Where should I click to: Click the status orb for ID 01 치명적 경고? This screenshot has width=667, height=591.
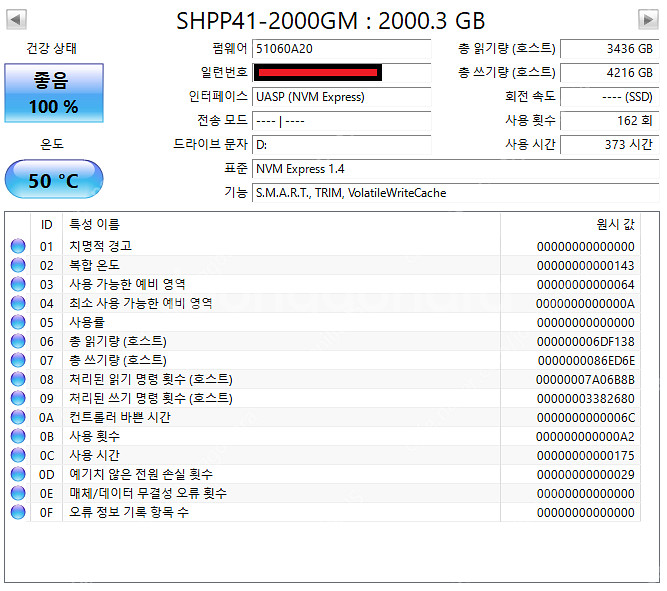pyautogui.click(x=18, y=246)
